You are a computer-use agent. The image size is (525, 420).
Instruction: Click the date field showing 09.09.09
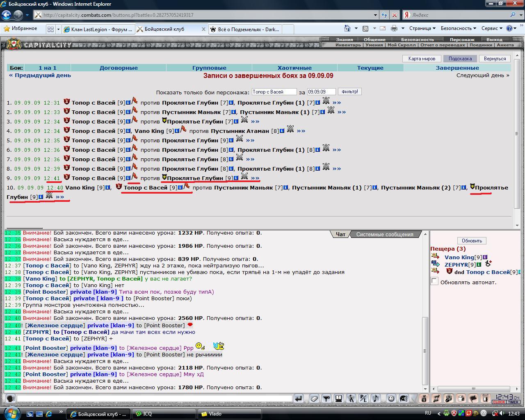pyautogui.click(x=321, y=92)
